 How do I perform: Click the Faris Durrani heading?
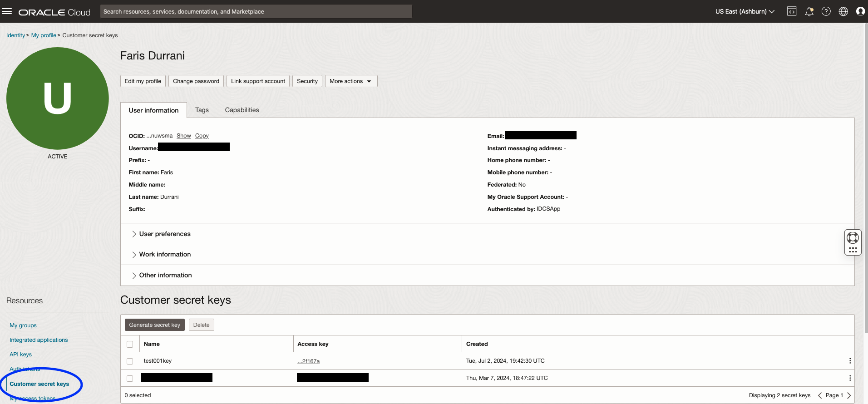point(153,56)
